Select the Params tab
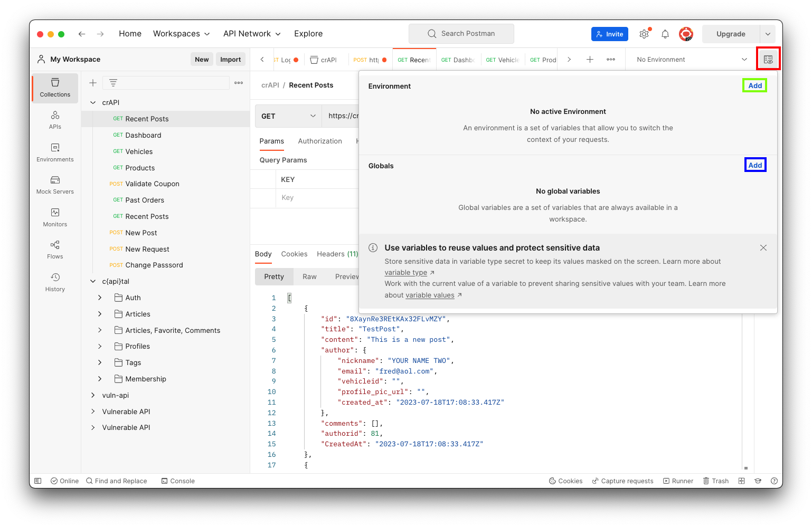This screenshot has height=527, width=812. [x=272, y=141]
